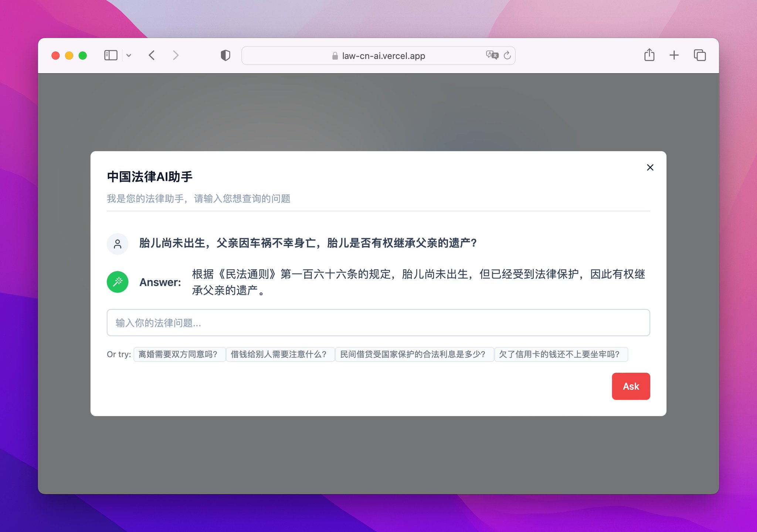Click the privacy shield icon in the toolbar
Viewport: 757px width, 532px height.
[225, 55]
